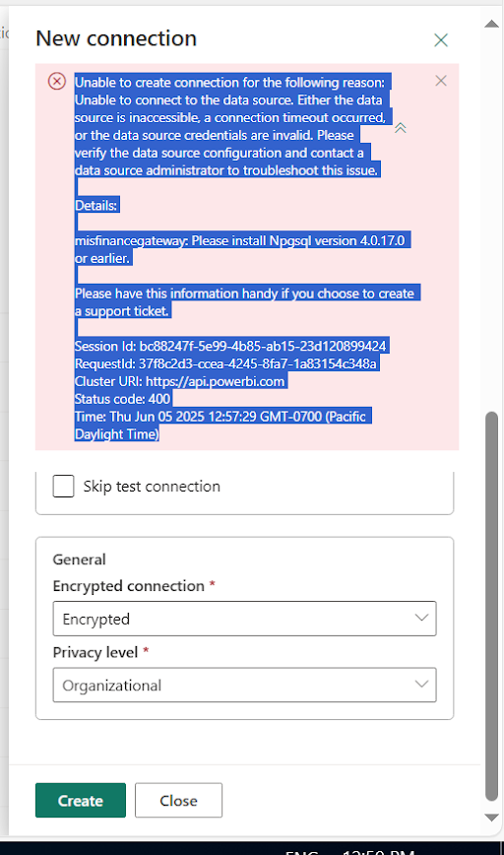504x855 pixels.
Task: Click the scrollbar down arrow
Action: pyautogui.click(x=491, y=818)
